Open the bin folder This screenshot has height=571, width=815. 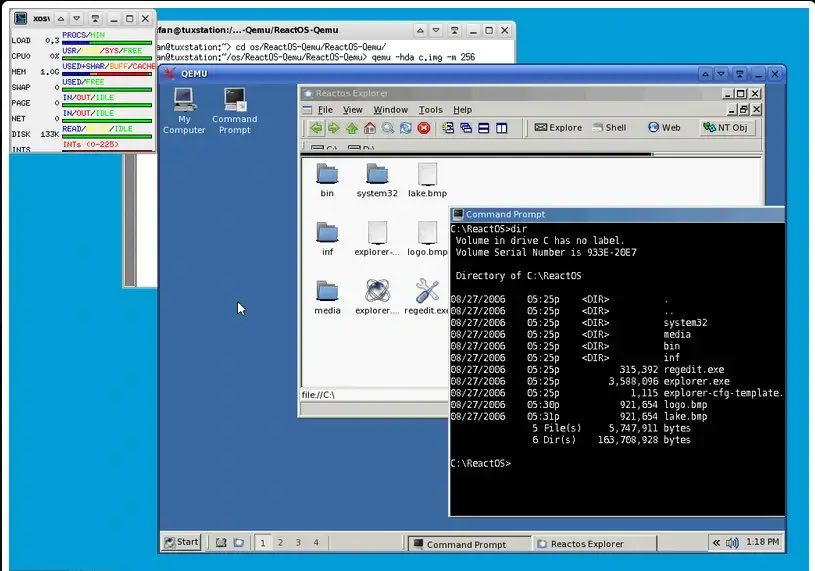[327, 180]
